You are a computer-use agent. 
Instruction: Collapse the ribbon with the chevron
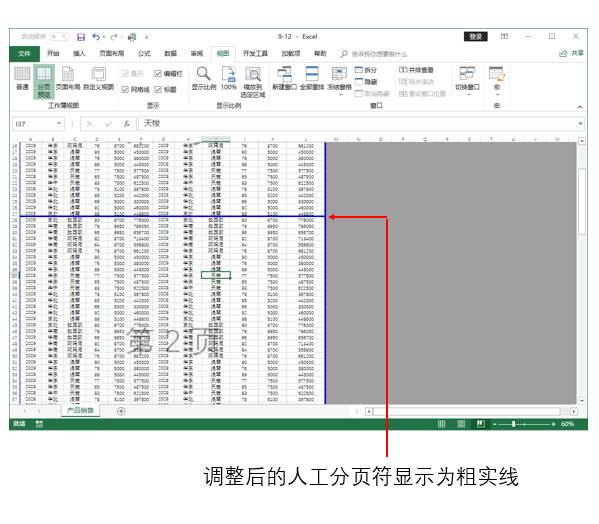click(580, 107)
